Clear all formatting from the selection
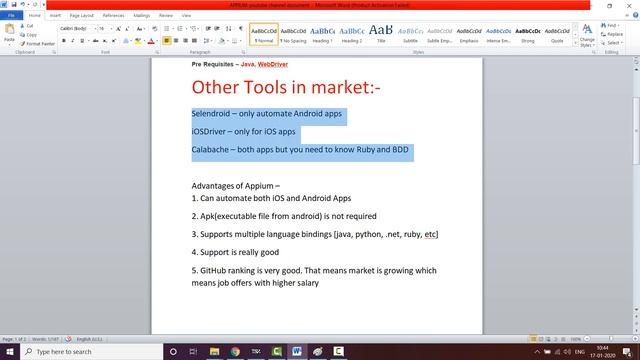This screenshot has width=640, height=360. click(x=155, y=29)
